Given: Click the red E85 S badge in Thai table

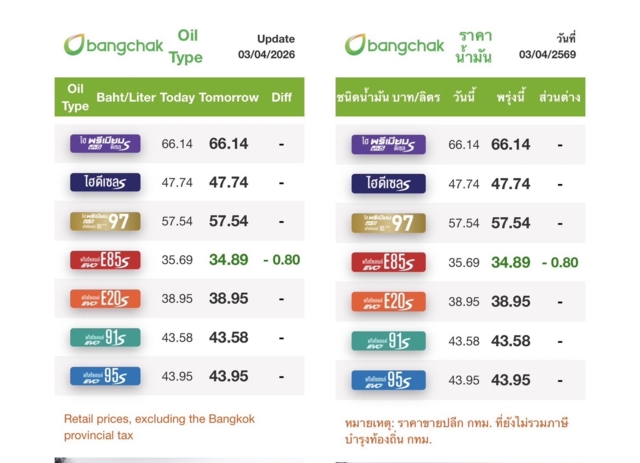Looking at the screenshot, I should tap(388, 263).
